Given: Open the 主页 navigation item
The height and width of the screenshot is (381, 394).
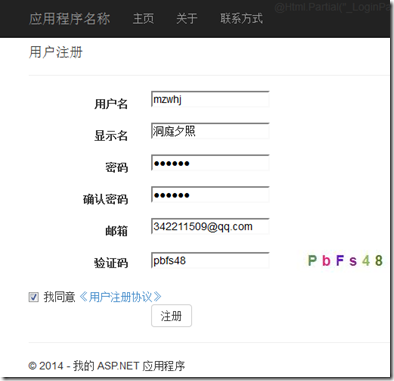Looking at the screenshot, I should pos(143,18).
